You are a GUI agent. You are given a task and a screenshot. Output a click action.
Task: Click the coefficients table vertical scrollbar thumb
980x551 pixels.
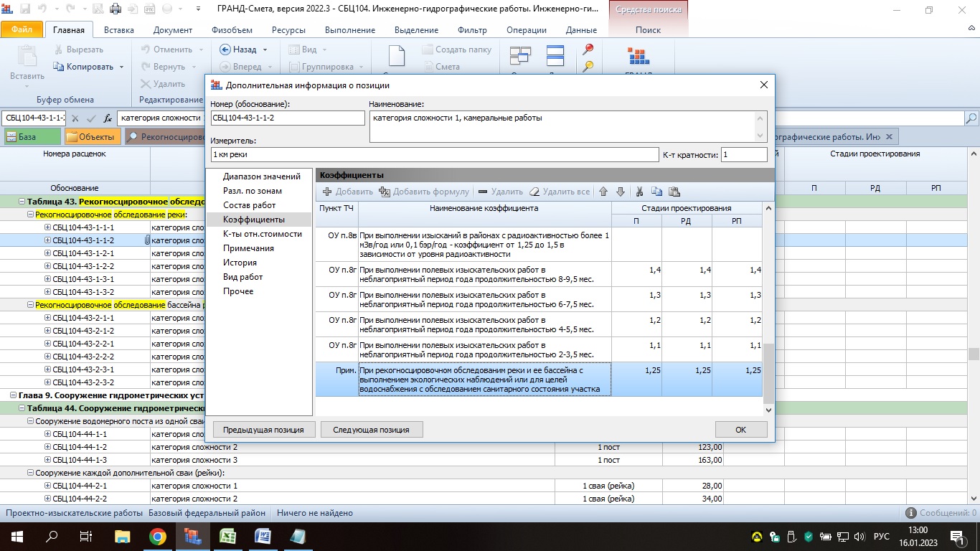click(768, 373)
